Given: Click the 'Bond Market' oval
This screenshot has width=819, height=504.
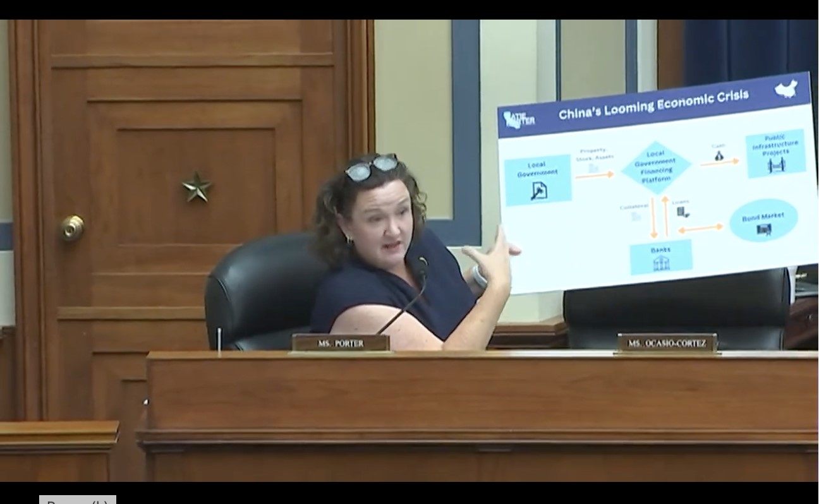Looking at the screenshot, I should pyautogui.click(x=764, y=220).
